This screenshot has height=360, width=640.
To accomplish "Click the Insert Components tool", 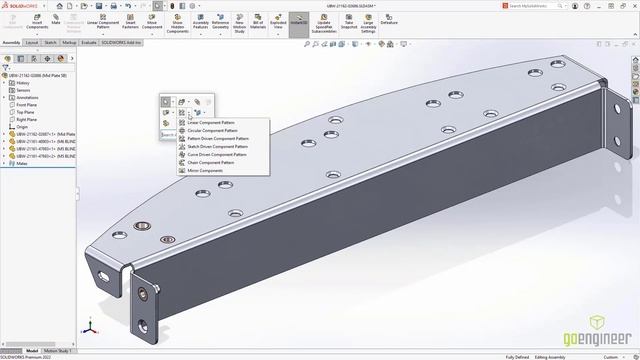I will point(37,22).
